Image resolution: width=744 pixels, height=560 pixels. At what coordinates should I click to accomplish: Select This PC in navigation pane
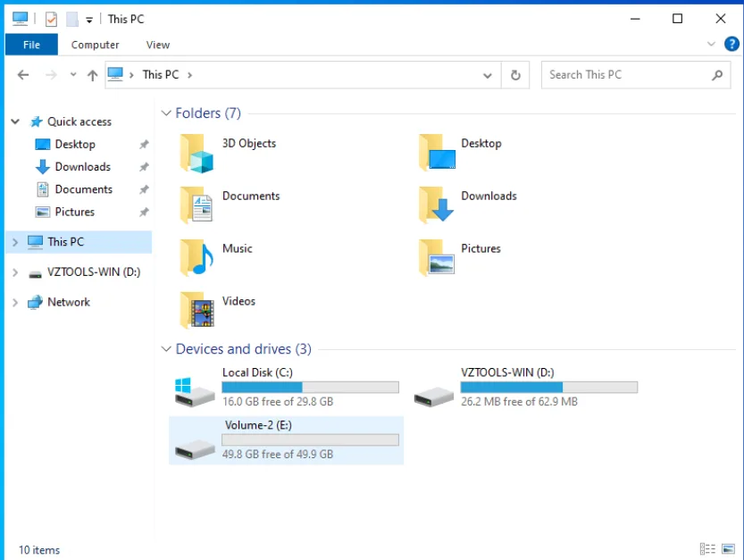click(79, 242)
